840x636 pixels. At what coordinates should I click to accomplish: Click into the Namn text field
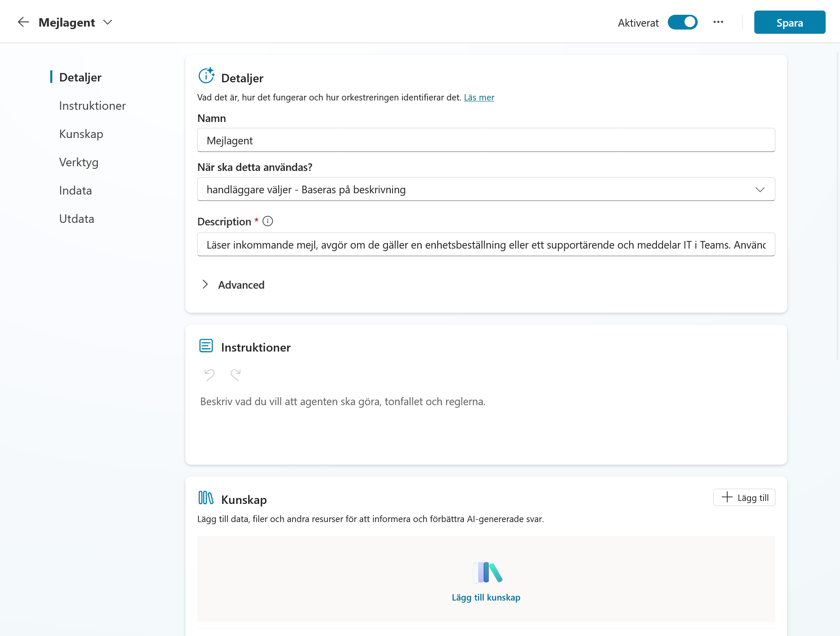click(486, 140)
